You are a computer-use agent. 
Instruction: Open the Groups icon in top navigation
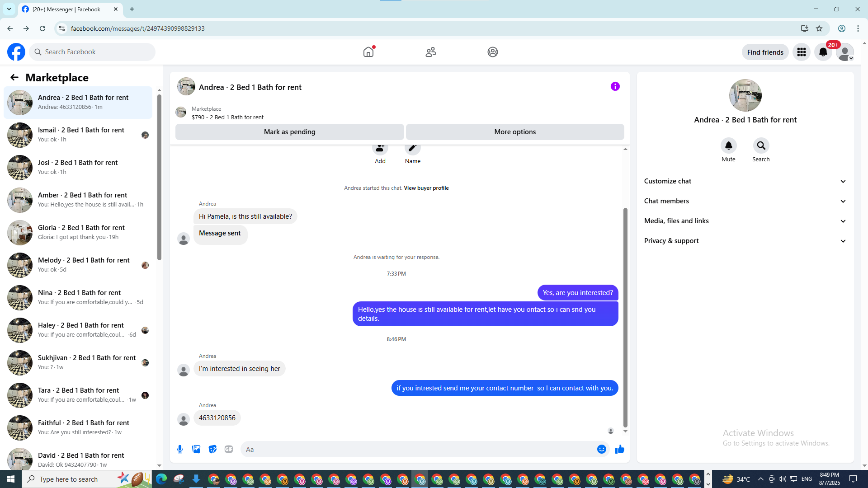click(493, 52)
